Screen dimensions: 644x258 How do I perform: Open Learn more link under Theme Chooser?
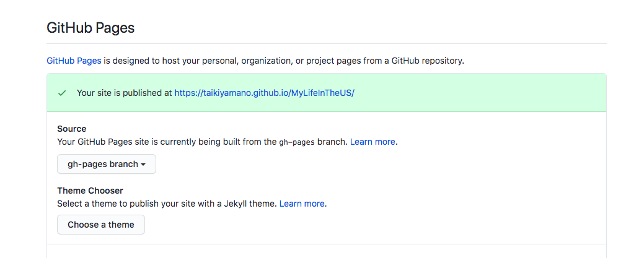pos(302,204)
